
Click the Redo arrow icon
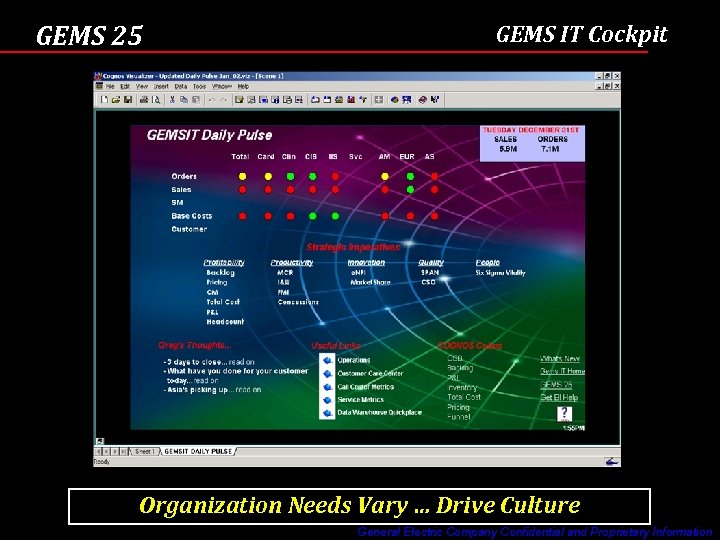224,100
